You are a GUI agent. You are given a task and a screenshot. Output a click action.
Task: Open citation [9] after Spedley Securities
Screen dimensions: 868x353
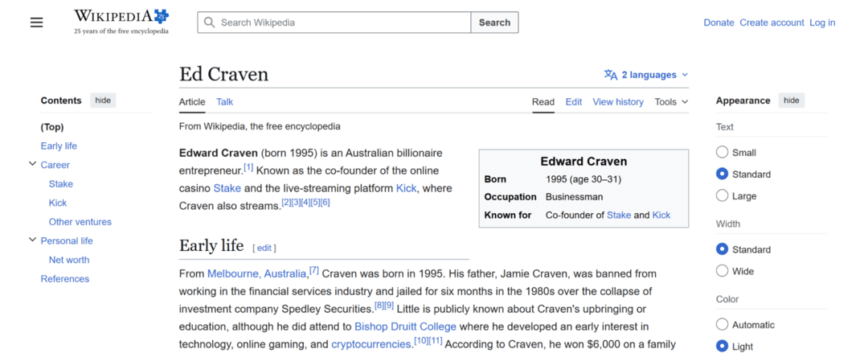(x=389, y=306)
